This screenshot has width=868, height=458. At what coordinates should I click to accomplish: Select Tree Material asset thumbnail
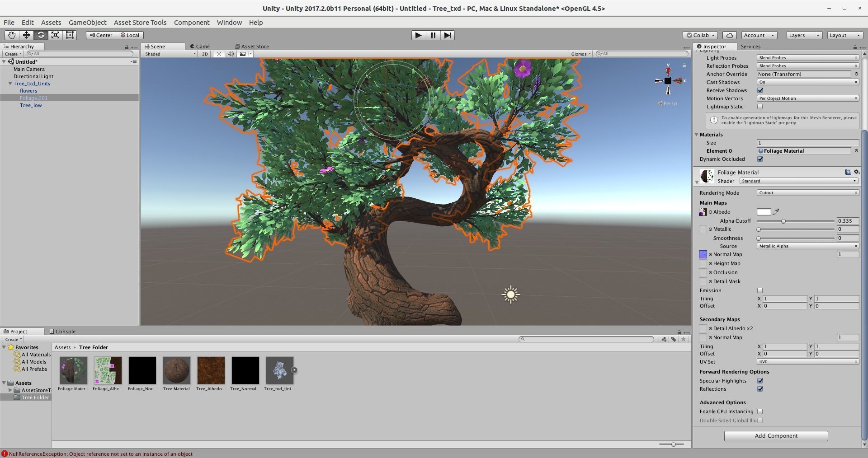pos(176,370)
